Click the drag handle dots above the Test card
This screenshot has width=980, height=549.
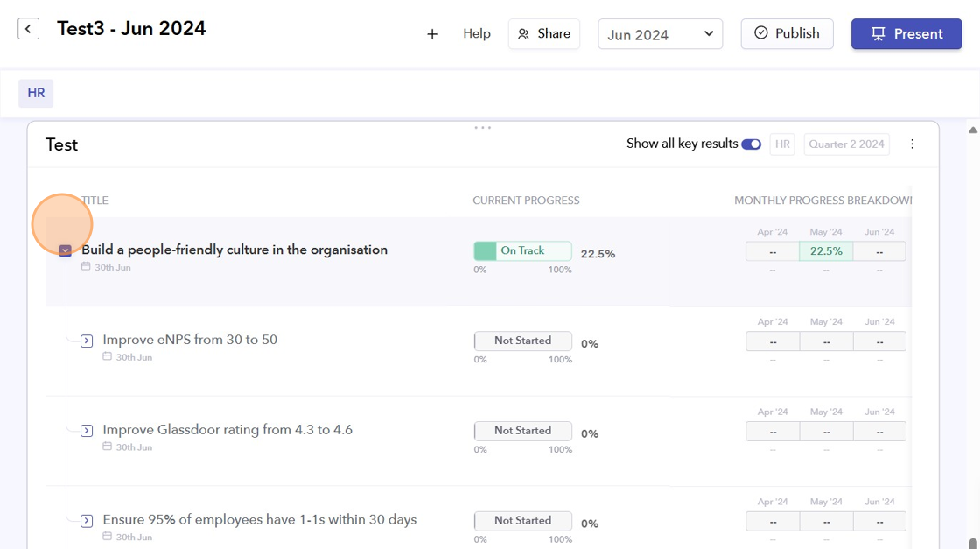tap(482, 128)
